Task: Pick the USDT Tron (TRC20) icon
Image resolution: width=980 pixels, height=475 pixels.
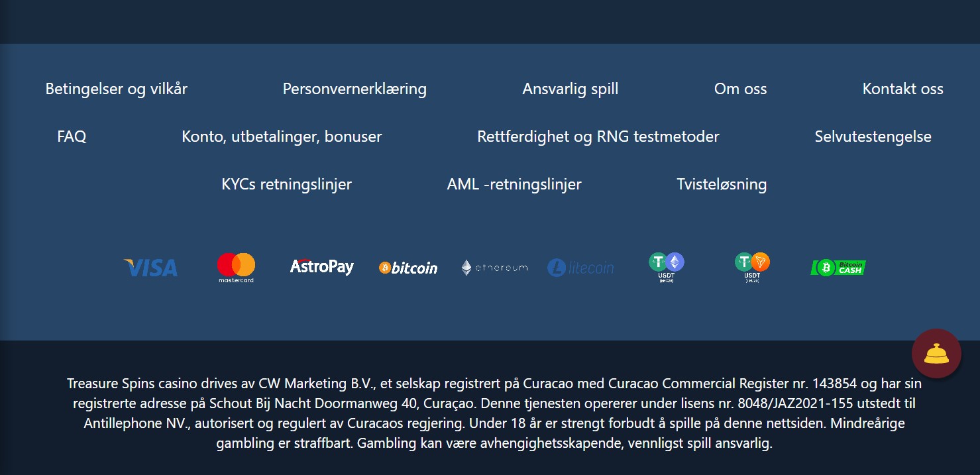Action: tap(752, 267)
